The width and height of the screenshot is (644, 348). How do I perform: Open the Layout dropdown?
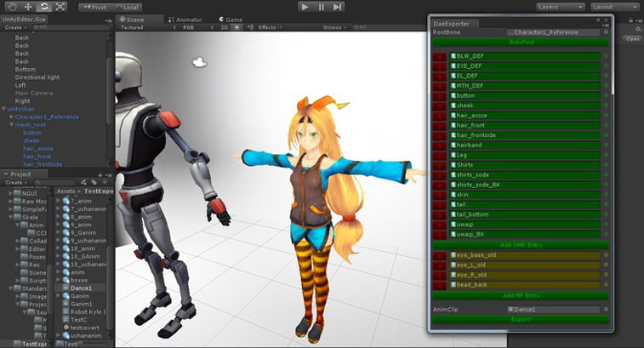click(614, 8)
